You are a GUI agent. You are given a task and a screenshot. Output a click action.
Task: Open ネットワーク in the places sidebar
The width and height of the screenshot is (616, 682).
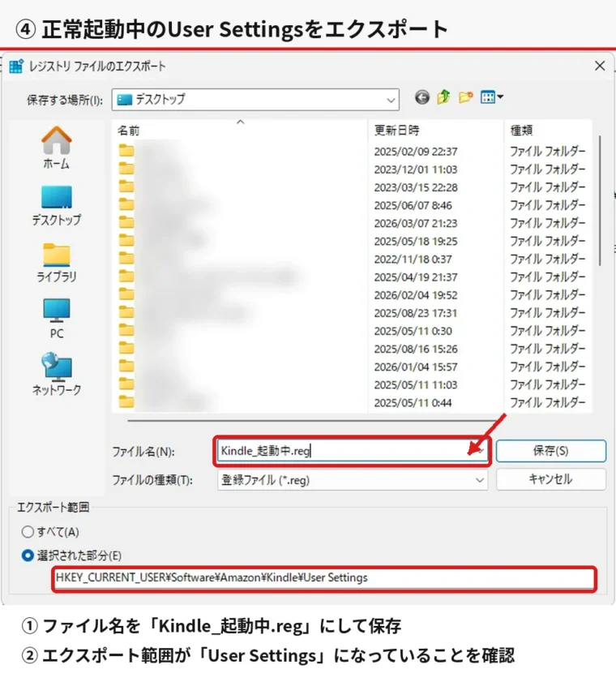[57, 374]
